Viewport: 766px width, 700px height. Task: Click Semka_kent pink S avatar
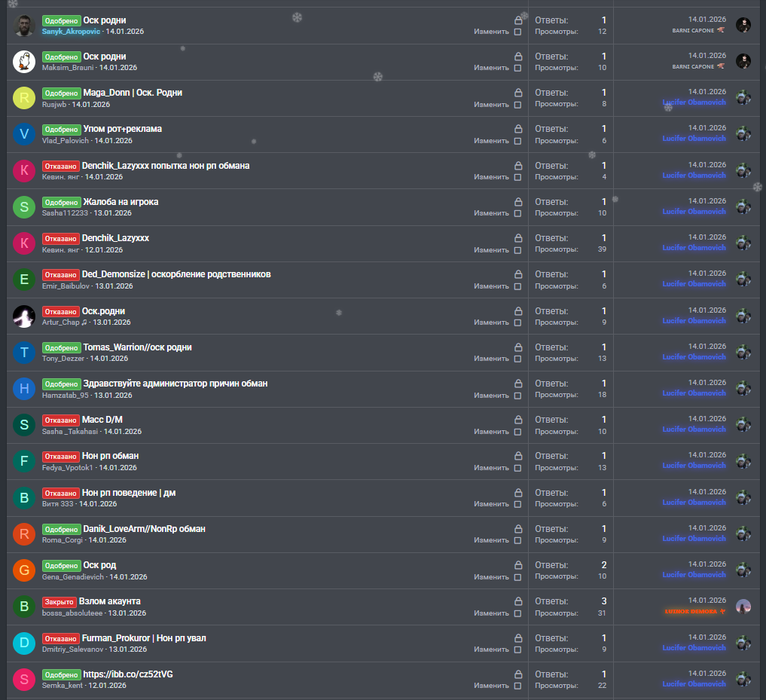tap(24, 680)
